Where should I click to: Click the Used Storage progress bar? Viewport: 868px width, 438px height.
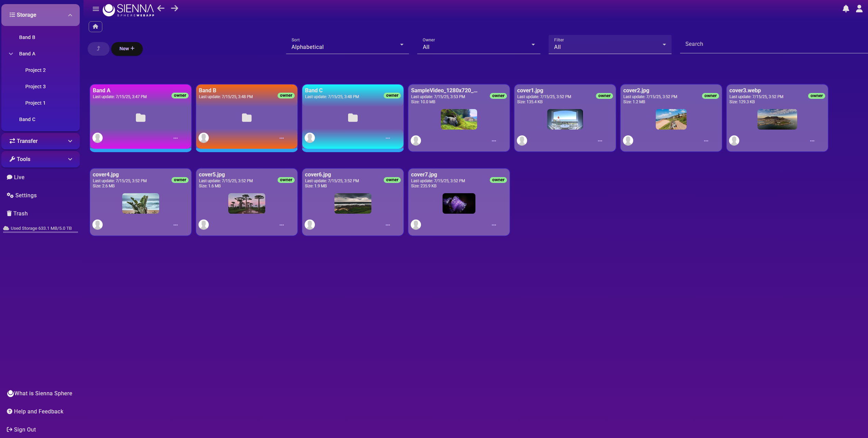(x=40, y=233)
